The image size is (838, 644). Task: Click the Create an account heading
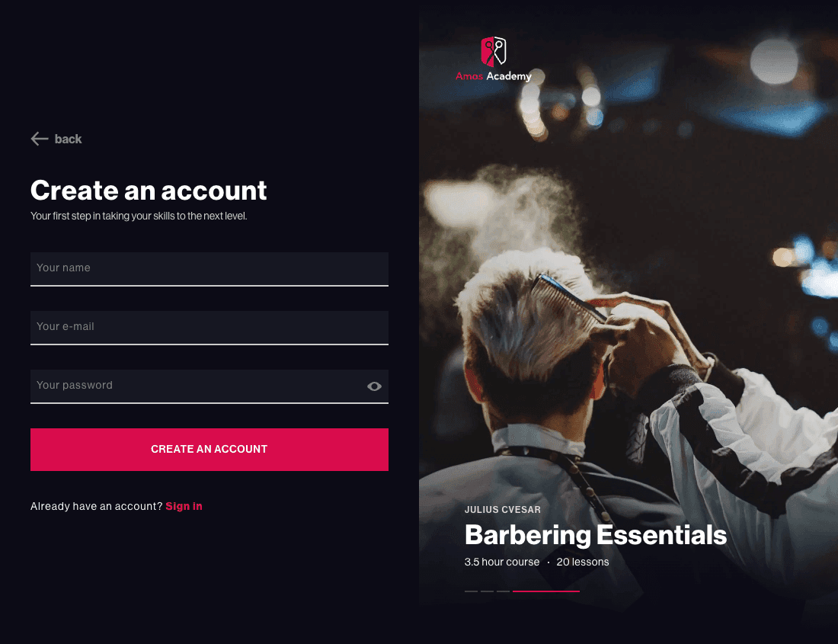click(x=149, y=191)
